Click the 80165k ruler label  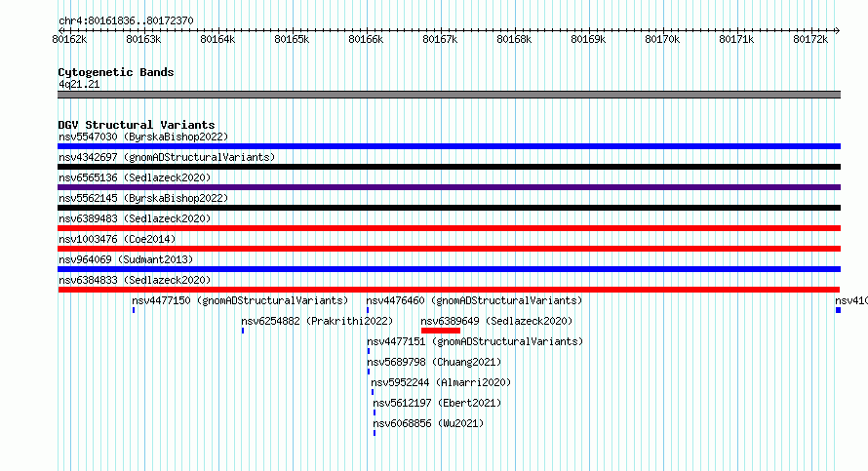coord(292,39)
